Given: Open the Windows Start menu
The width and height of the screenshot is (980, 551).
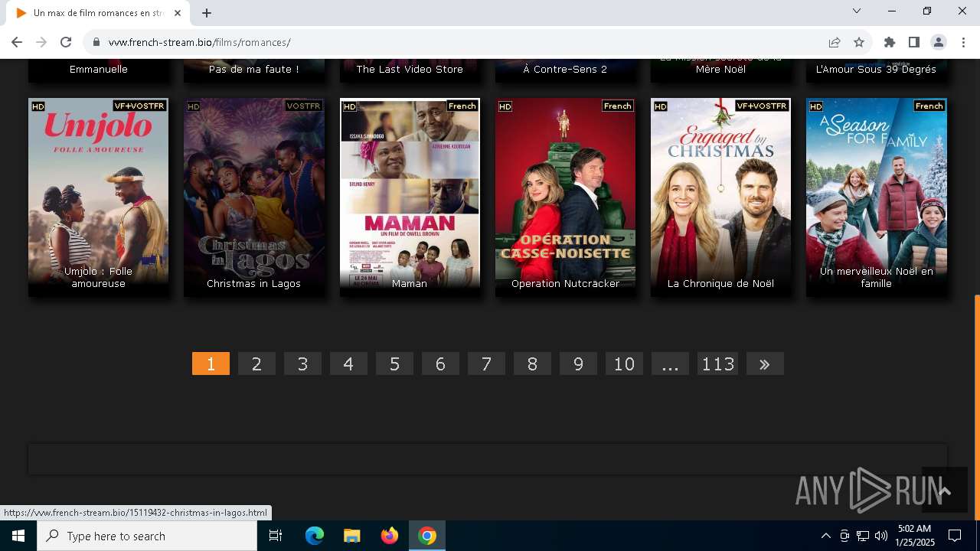Looking at the screenshot, I should tap(18, 536).
